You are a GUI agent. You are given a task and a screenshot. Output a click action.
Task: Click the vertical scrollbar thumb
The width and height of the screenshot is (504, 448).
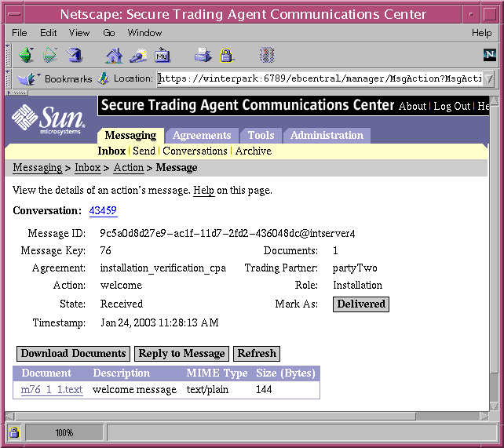[494, 239]
